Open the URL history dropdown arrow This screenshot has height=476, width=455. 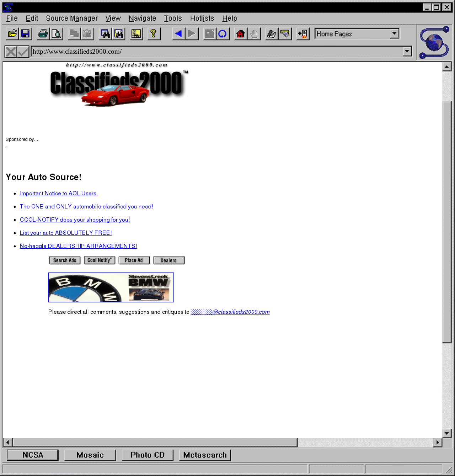407,52
